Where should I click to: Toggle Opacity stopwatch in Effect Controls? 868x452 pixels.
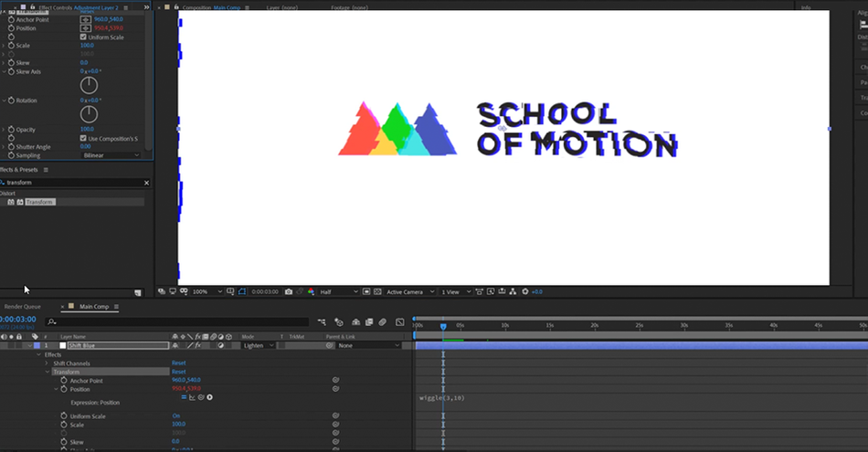click(x=11, y=130)
